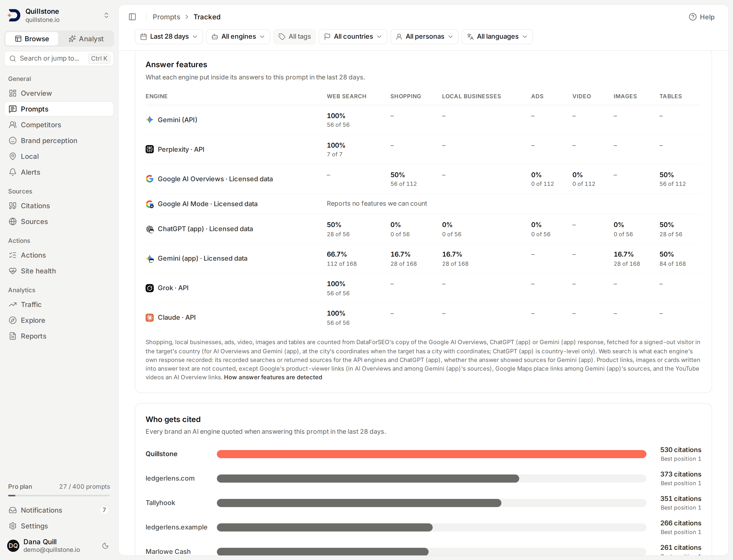733x560 pixels.
Task: Click Grok API engine icon
Action: [x=150, y=288]
